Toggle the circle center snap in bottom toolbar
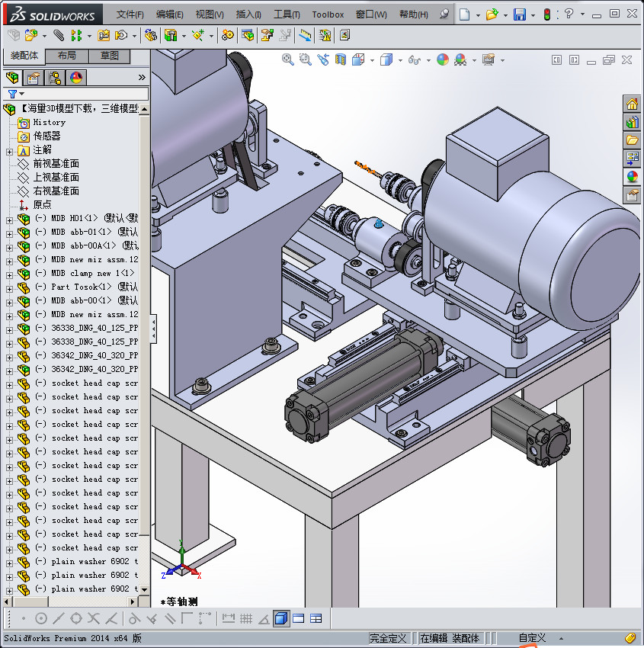This screenshot has height=648, width=644. [41, 619]
